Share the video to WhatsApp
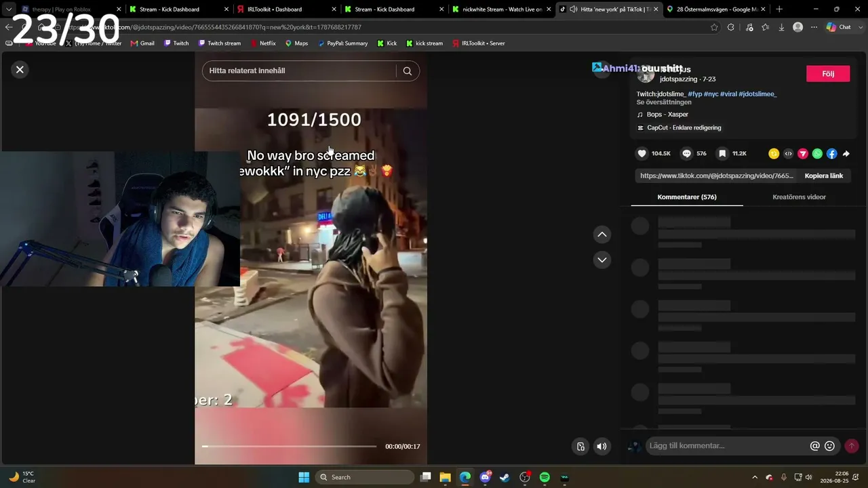This screenshot has height=488, width=868. tap(817, 154)
